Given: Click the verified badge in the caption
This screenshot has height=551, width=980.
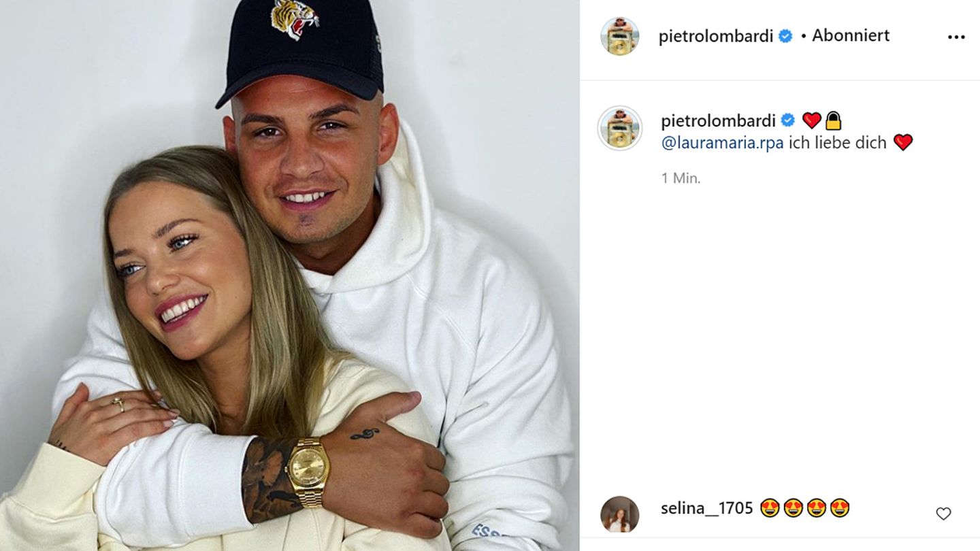Looking at the screenshot, I should (x=788, y=121).
